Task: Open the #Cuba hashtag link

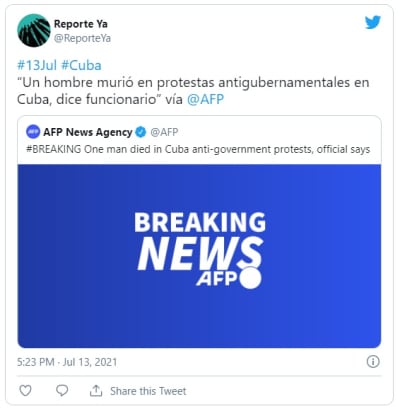Action: [x=81, y=65]
